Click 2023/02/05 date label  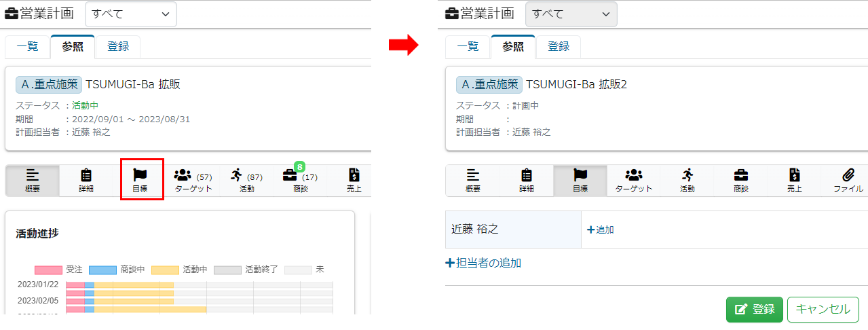click(39, 300)
